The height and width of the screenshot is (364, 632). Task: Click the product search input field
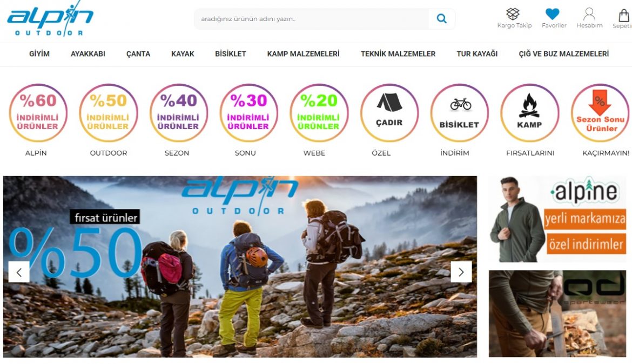click(311, 18)
